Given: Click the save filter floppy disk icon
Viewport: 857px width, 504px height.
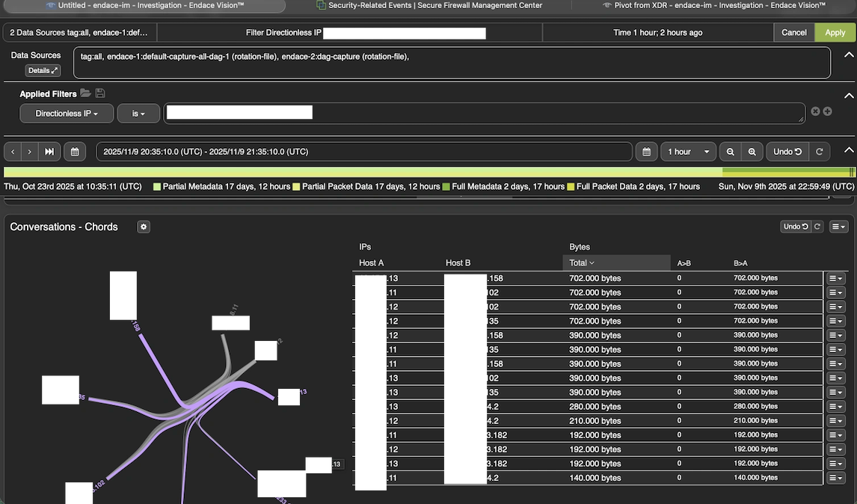Looking at the screenshot, I should coord(100,93).
